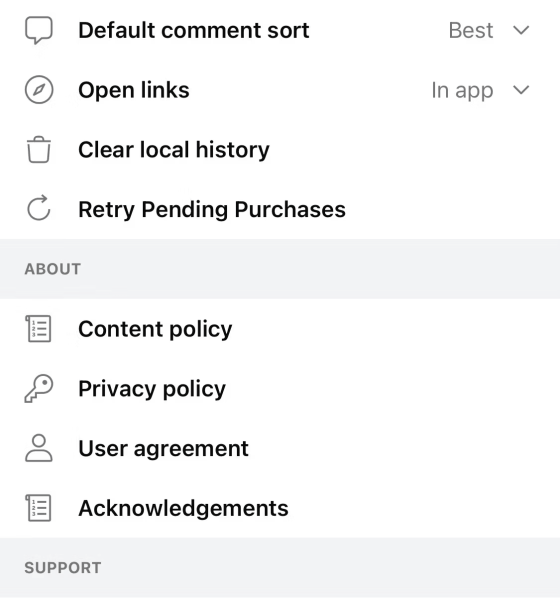
Task: Change the 'In app' link setting
Action: 462,91
